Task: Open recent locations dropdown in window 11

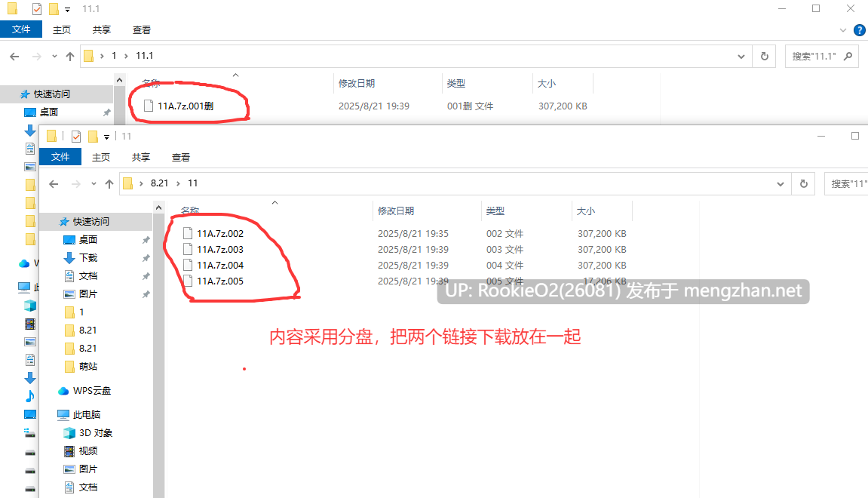Action: click(94, 184)
